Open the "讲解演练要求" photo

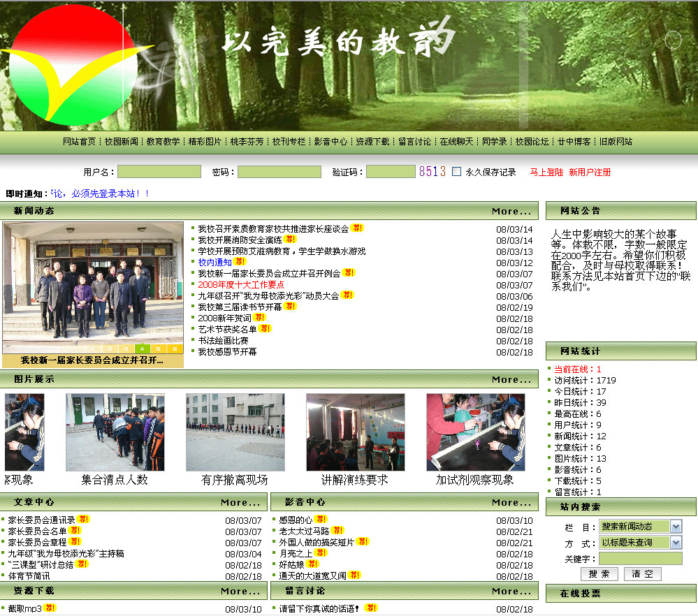355,432
